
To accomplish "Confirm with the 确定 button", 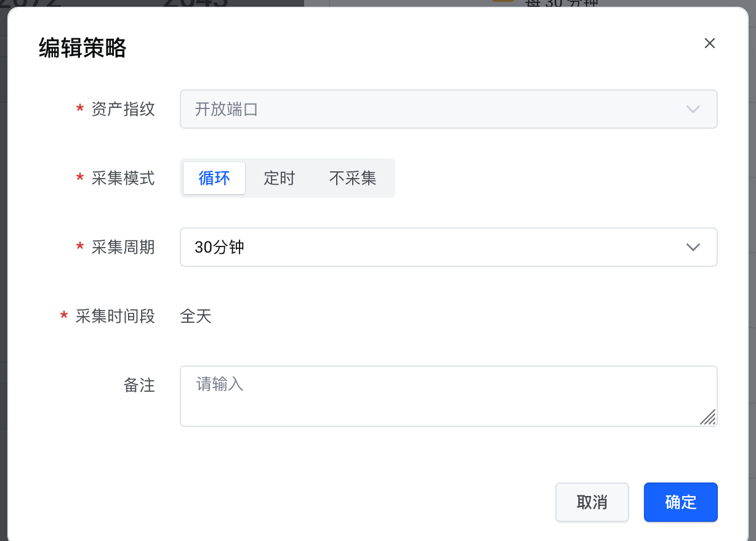I will pyautogui.click(x=680, y=502).
